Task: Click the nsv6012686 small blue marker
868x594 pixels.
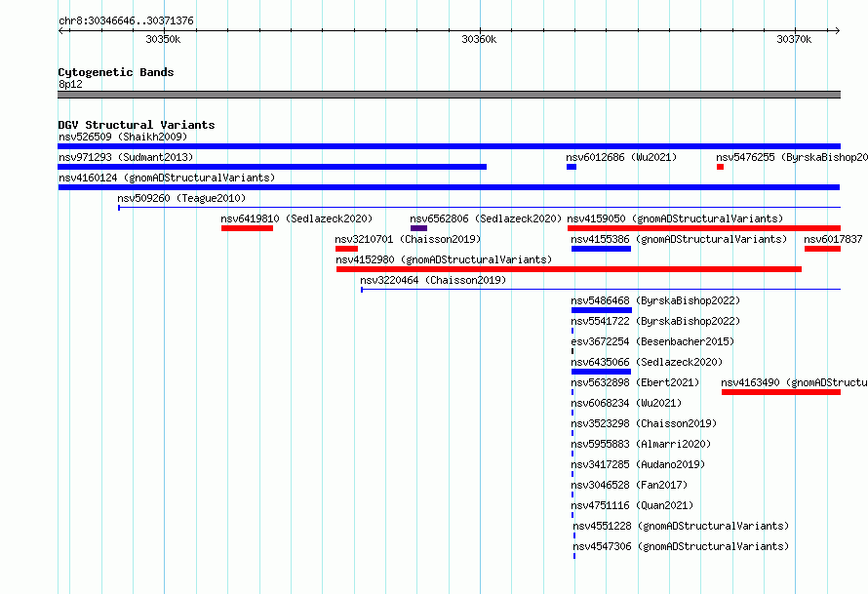Action: (572, 167)
